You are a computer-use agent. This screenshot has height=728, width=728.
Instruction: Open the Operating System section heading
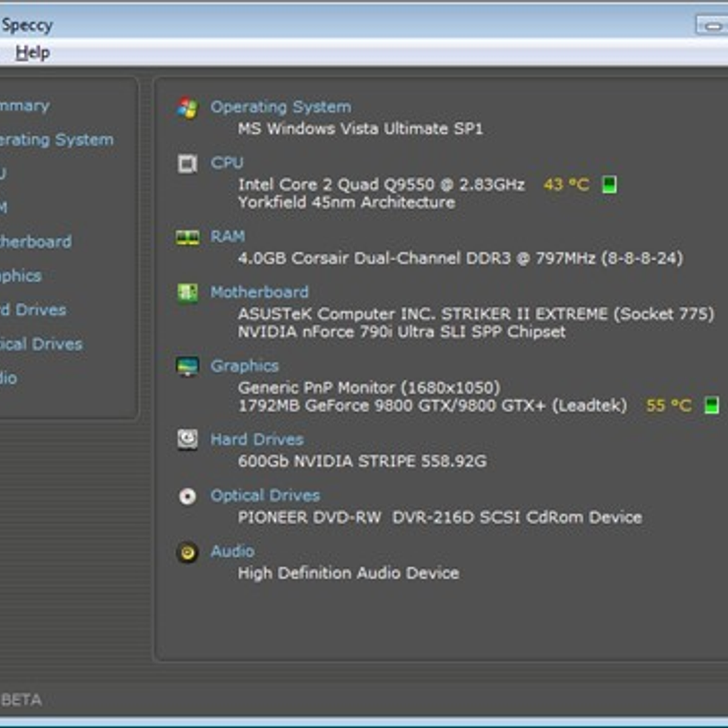point(281,107)
